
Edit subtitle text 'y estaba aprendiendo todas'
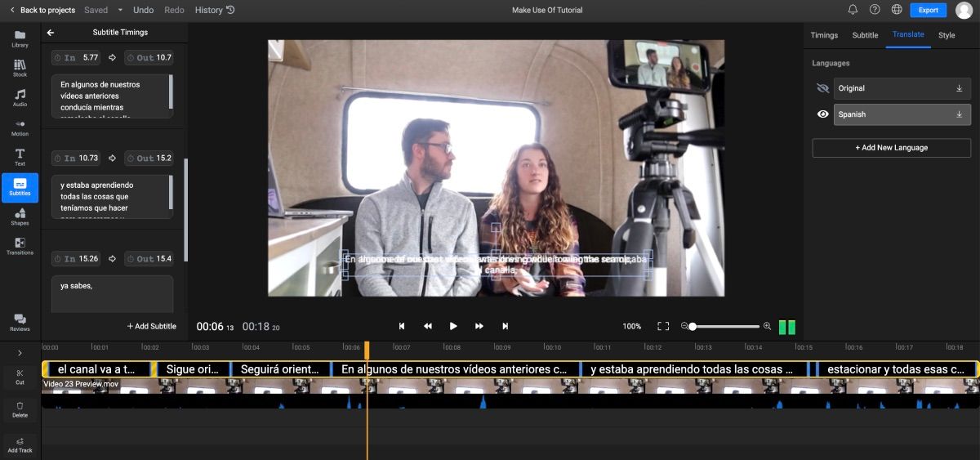pyautogui.click(x=113, y=197)
